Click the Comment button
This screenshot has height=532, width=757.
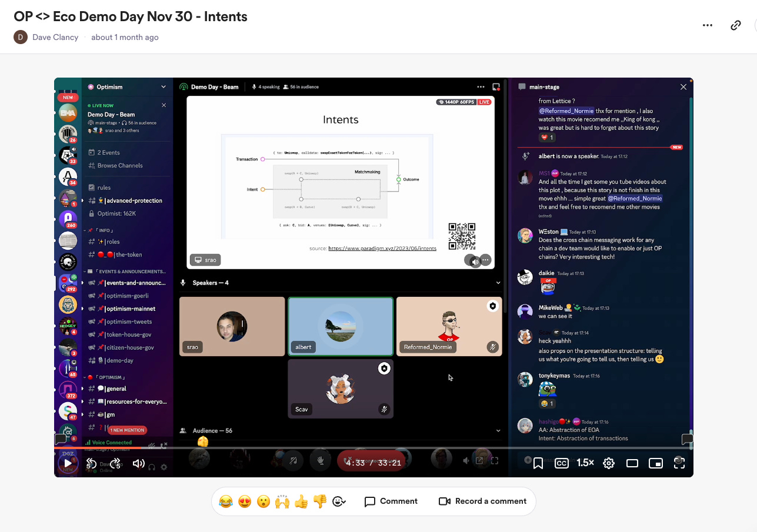pos(391,501)
